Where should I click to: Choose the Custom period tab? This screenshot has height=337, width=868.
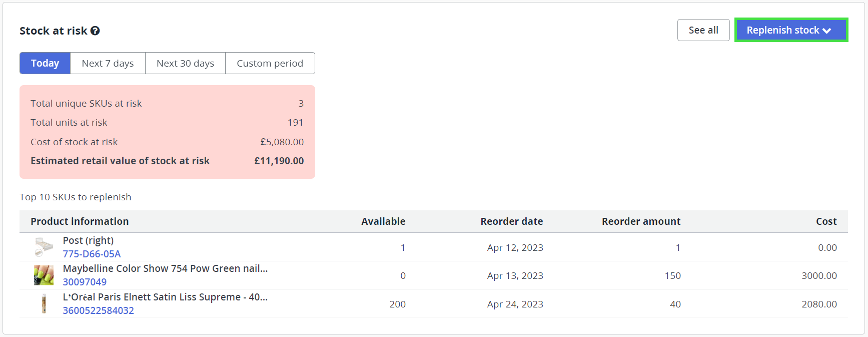(x=270, y=63)
